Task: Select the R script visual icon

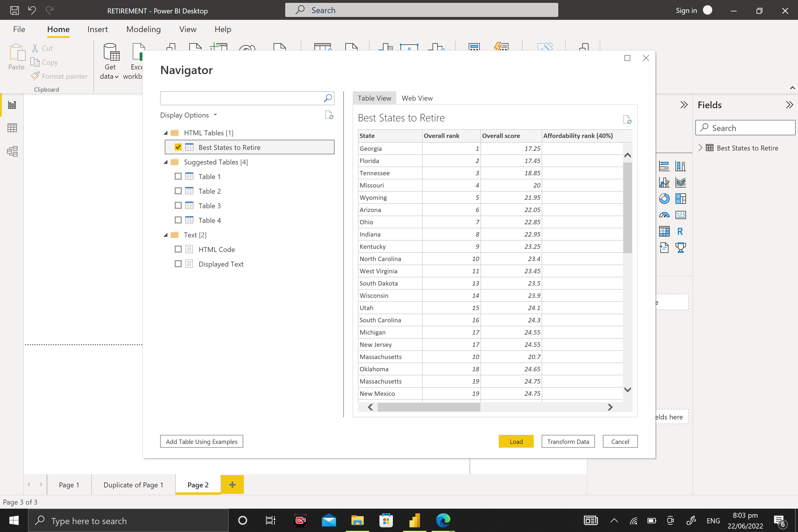Action: click(680, 231)
